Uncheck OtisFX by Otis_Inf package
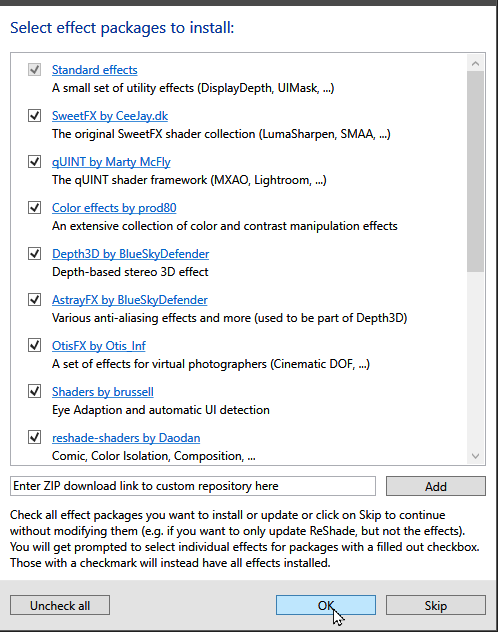The width and height of the screenshot is (498, 632). pos(35,345)
